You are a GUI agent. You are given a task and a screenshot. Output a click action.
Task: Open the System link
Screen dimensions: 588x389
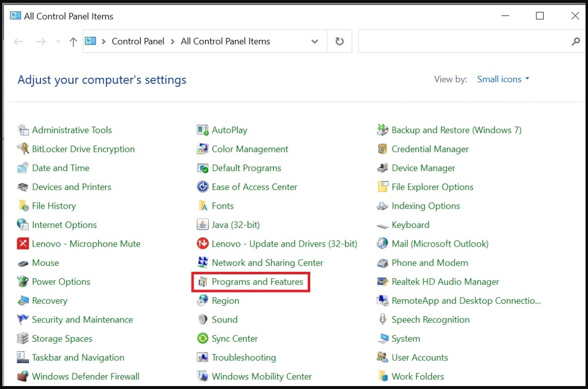coord(406,338)
